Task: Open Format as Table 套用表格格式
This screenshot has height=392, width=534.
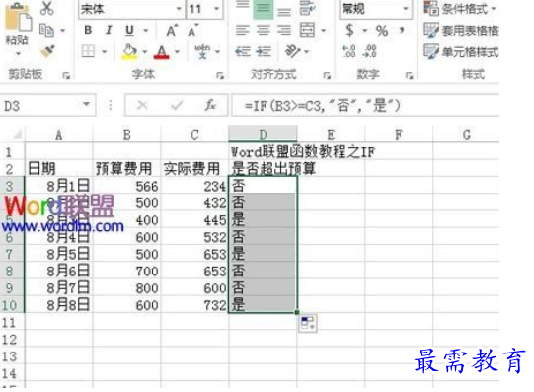Action: coord(461,31)
